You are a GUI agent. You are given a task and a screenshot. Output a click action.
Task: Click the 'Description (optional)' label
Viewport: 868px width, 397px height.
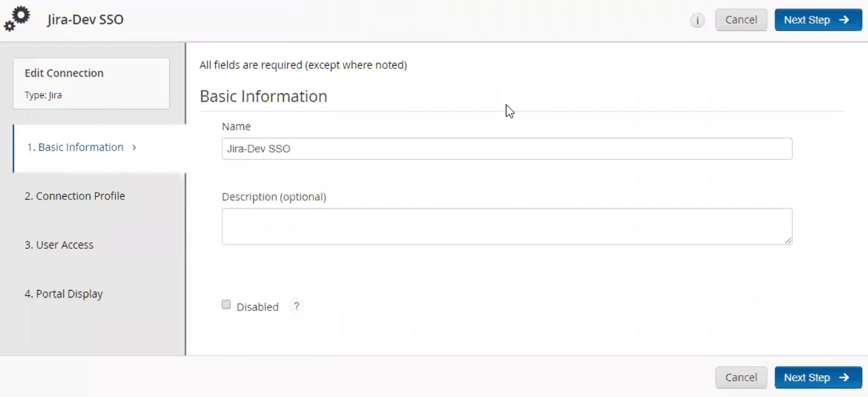[x=274, y=197]
